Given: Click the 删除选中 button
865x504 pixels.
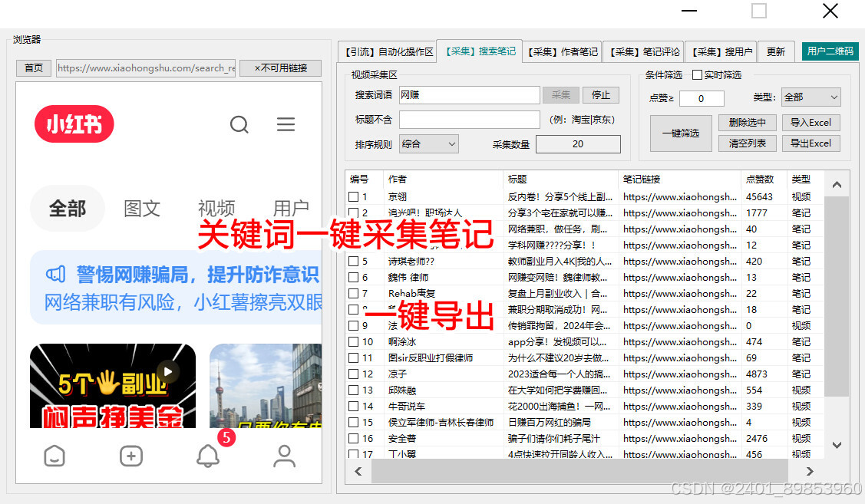Looking at the screenshot, I should pos(747,123).
